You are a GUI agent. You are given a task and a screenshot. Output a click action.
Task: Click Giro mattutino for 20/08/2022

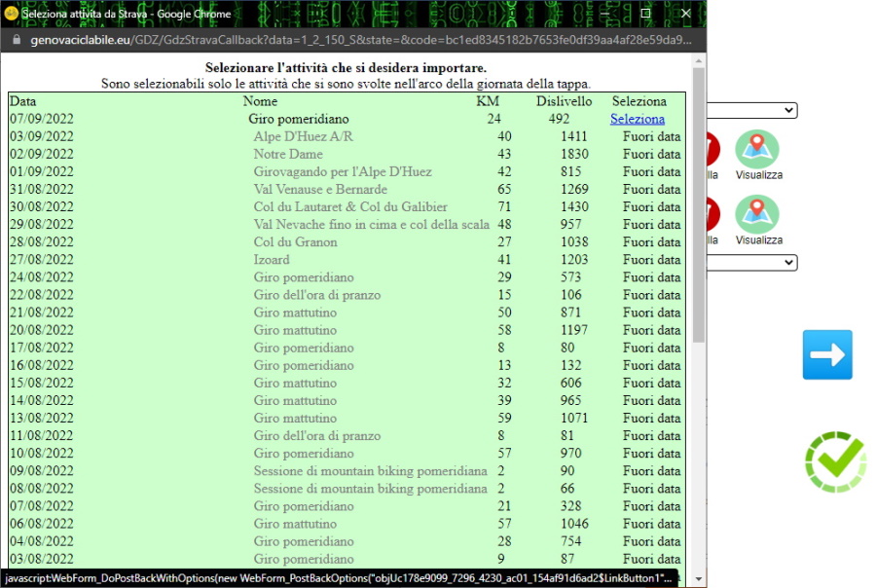[295, 330]
